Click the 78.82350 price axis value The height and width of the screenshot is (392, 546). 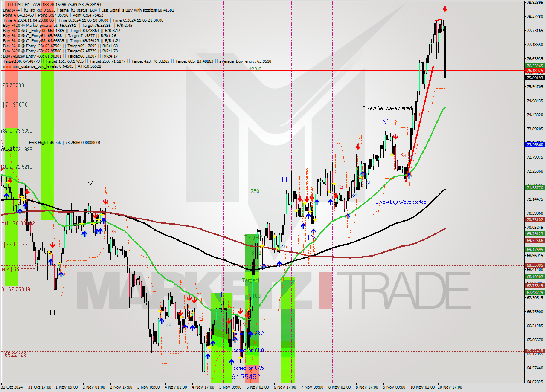point(535,3)
